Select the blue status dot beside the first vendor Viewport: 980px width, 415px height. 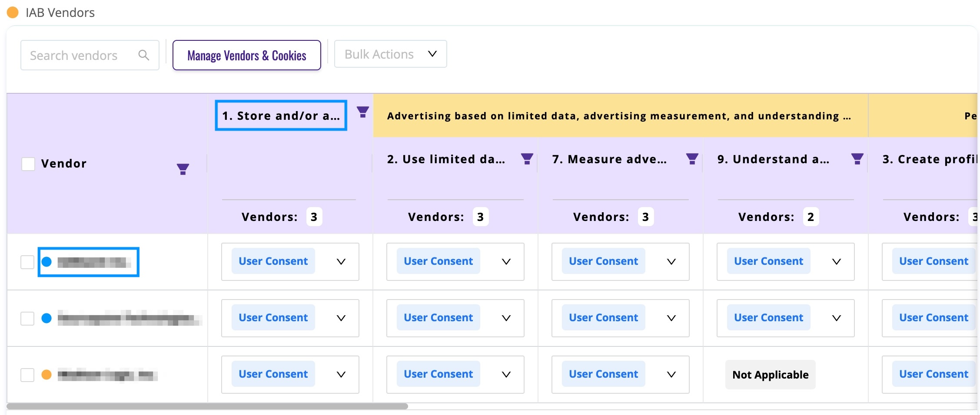tap(48, 262)
